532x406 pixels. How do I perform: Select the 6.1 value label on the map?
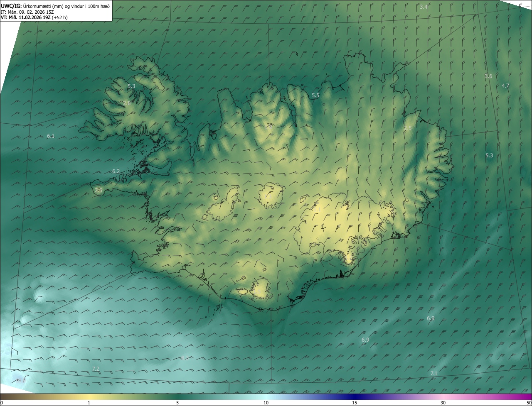click(x=51, y=136)
